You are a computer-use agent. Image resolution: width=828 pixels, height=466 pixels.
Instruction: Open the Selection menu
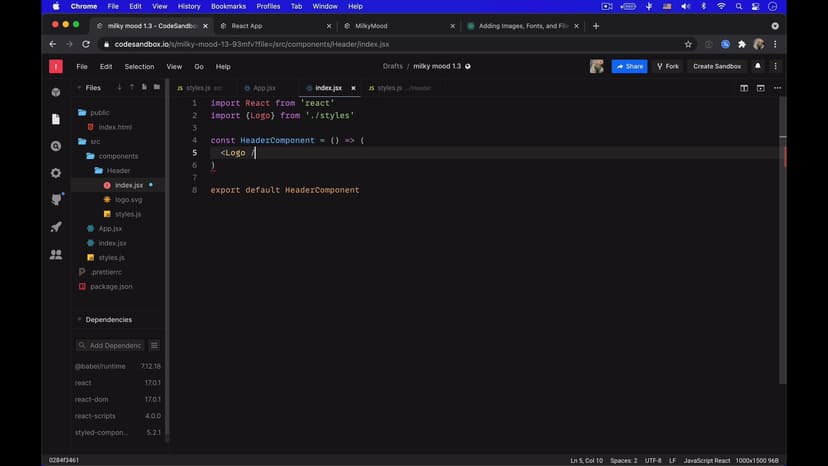(139, 66)
